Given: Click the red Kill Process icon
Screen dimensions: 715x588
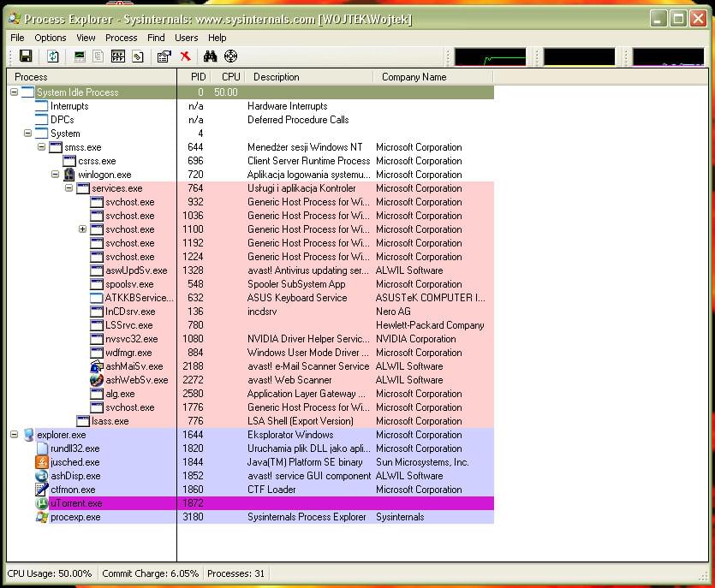Looking at the screenshot, I should click(185, 56).
